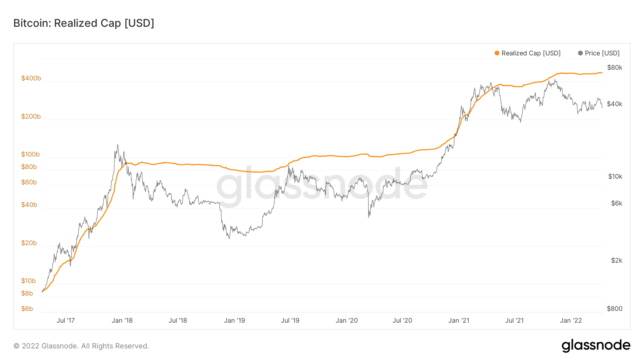Screen dimensions: 644x362
Task: Click the orange Realized Cap legend dot
Action: (x=497, y=53)
